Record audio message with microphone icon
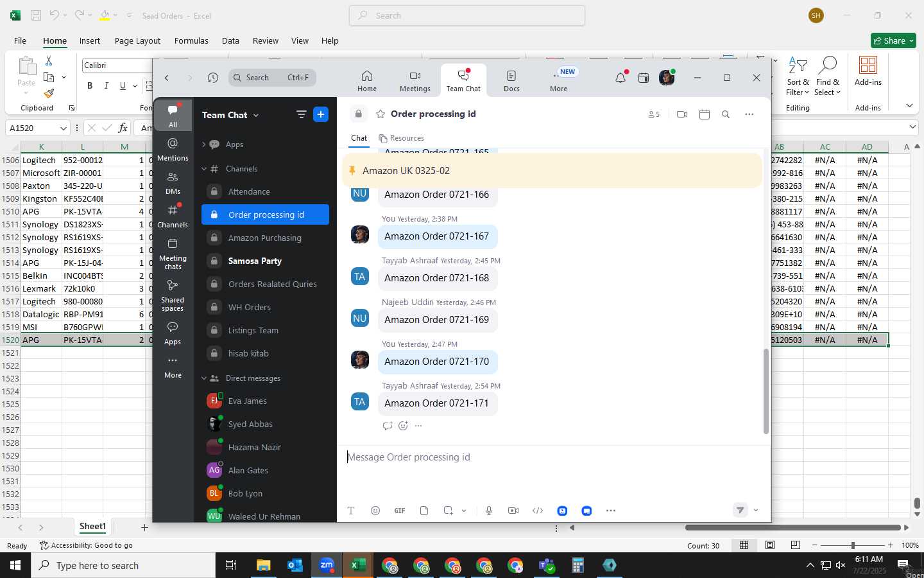 click(x=489, y=511)
